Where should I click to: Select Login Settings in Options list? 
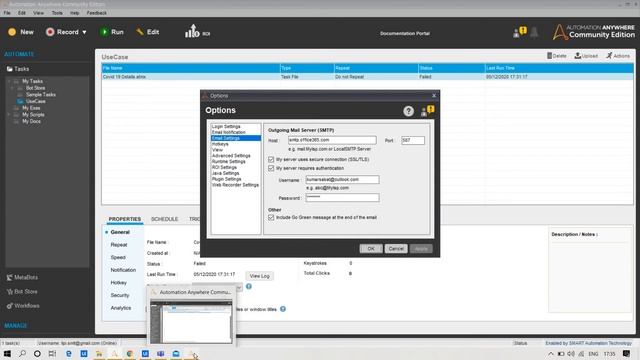(226, 127)
